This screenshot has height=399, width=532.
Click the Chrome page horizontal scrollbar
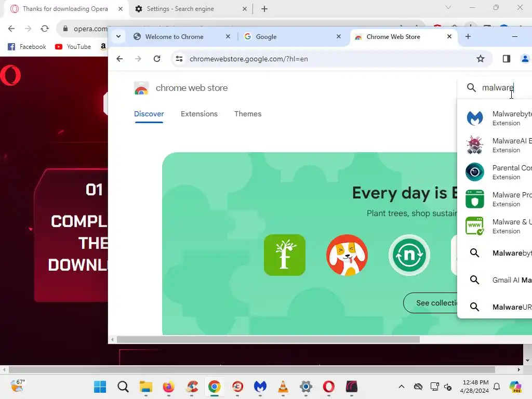pyautogui.click(x=268, y=340)
